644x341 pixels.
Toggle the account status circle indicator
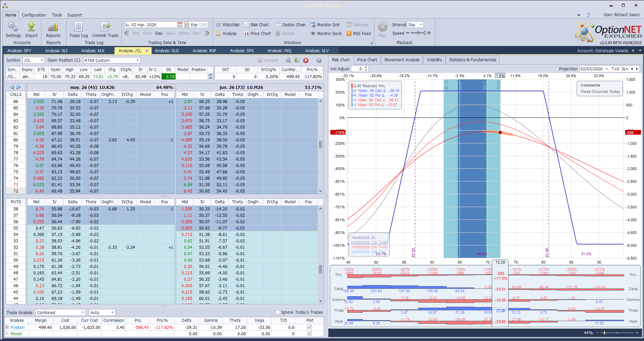click(x=633, y=51)
